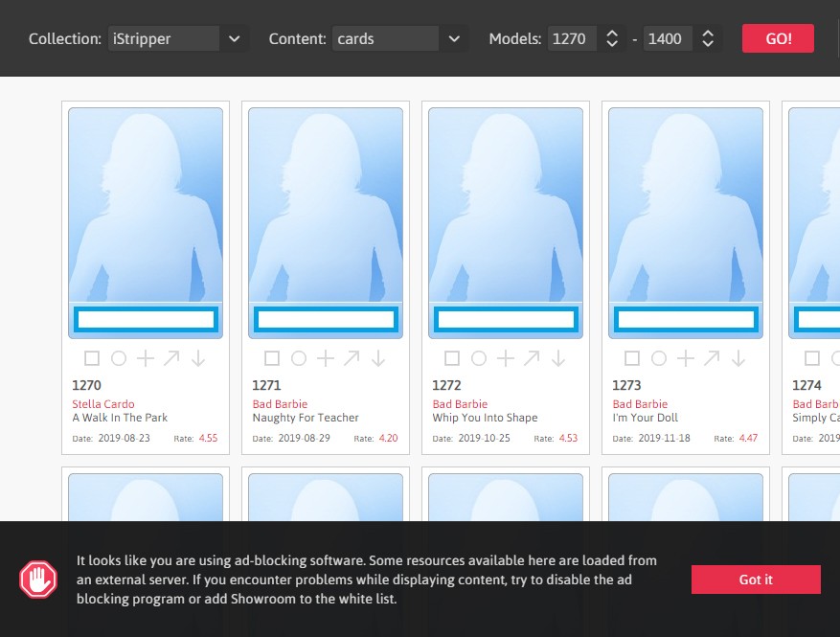Open Bad Barbie link on card 1272
Image resolution: width=840 pixels, height=637 pixels.
click(460, 404)
